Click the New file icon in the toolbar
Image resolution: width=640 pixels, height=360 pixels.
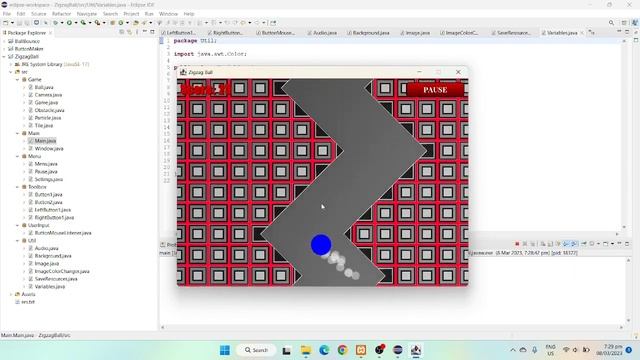coord(6,23)
